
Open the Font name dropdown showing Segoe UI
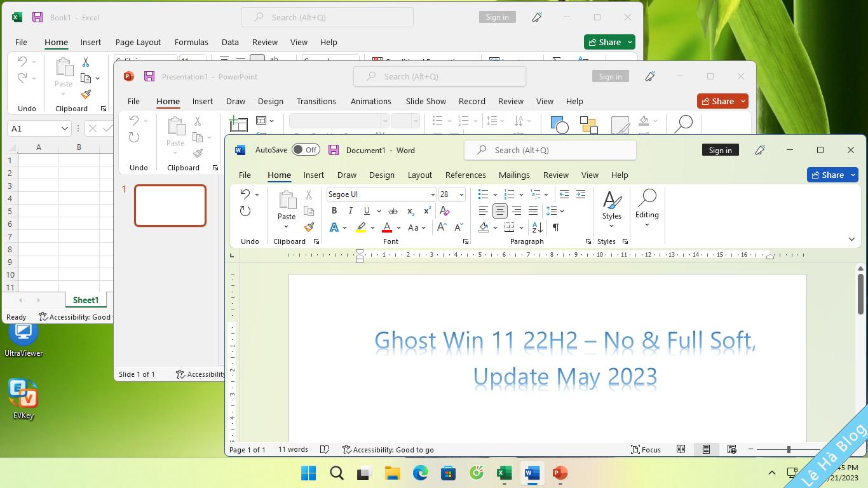pos(433,194)
